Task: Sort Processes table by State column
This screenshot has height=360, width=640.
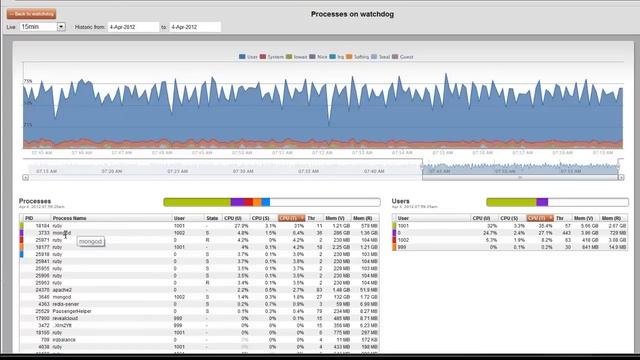Action: 212,218
